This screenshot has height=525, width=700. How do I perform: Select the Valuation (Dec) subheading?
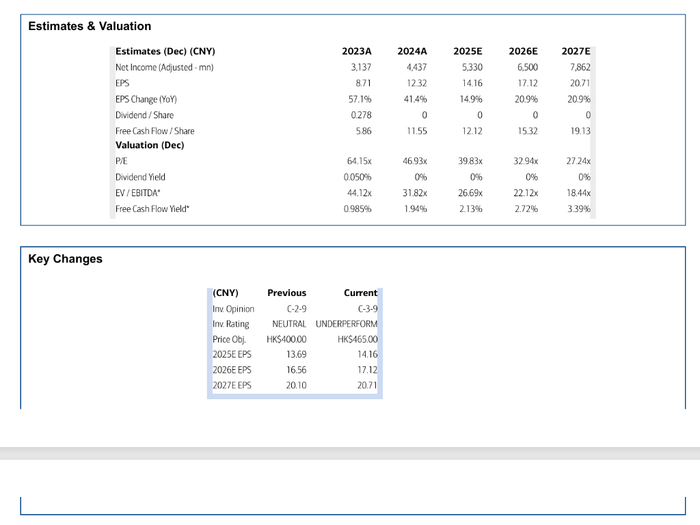click(x=150, y=145)
